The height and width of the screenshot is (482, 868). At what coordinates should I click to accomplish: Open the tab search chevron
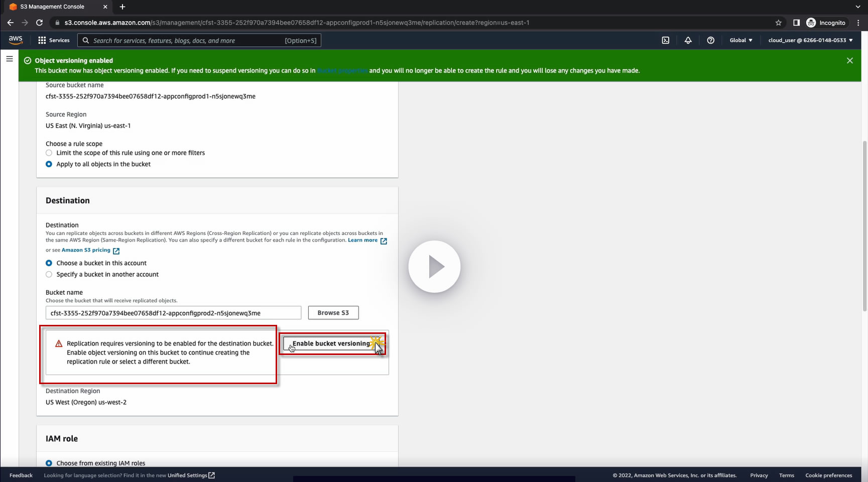858,7
